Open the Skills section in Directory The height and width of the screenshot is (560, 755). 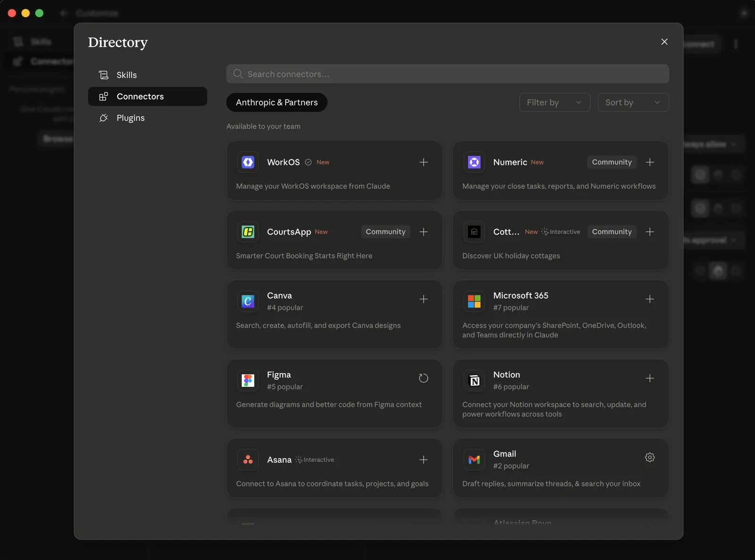coord(147,75)
